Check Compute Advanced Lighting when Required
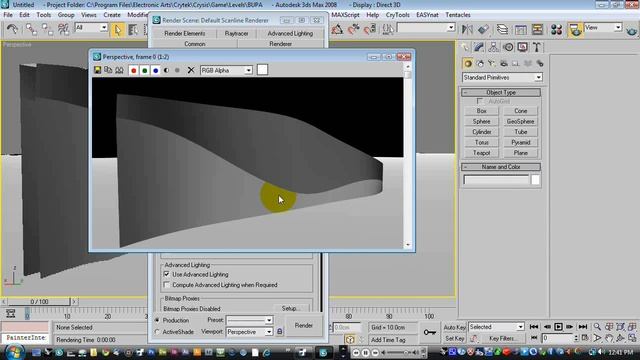The image size is (640, 360). click(x=167, y=285)
